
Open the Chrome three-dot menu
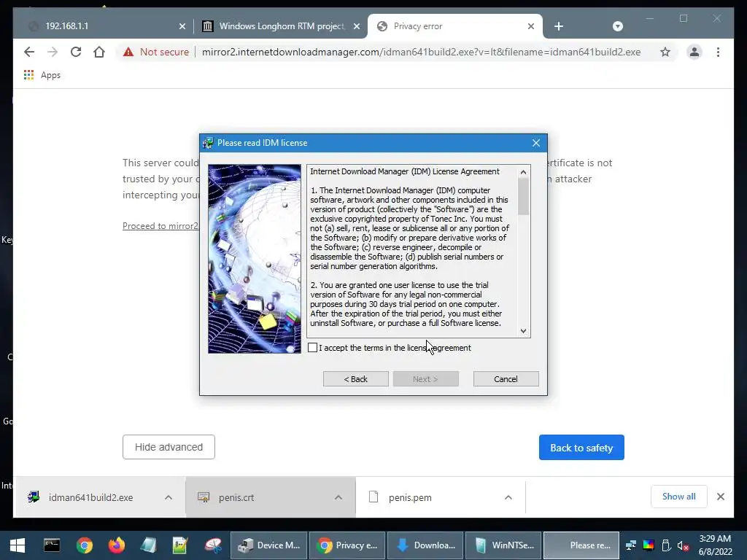[x=718, y=52]
